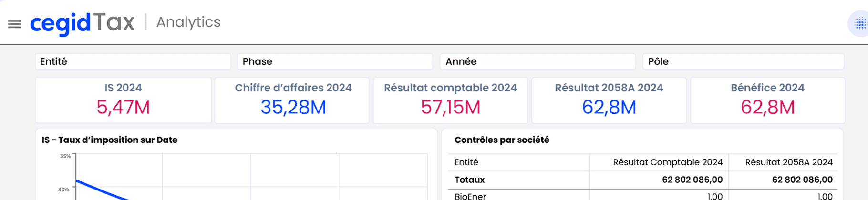Click the Résultat comptable 2024 card
Viewport: 868px width, 200px height.
450,100
